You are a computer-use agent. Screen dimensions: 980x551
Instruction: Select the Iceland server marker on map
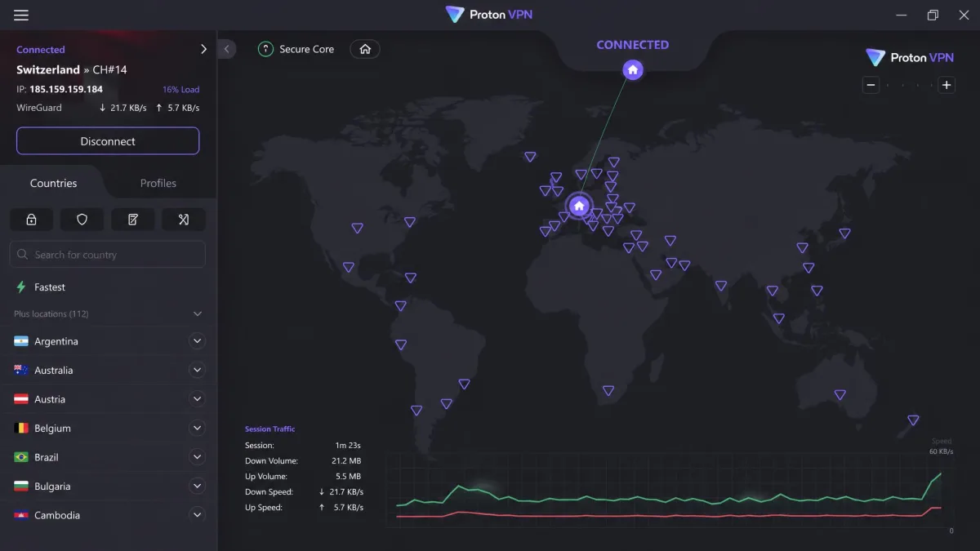pyautogui.click(x=530, y=157)
